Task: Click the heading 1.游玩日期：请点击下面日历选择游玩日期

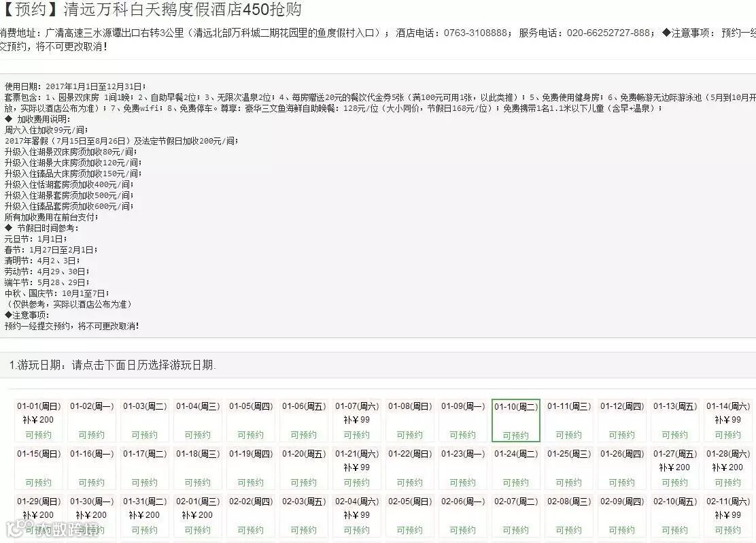Action: (112, 365)
